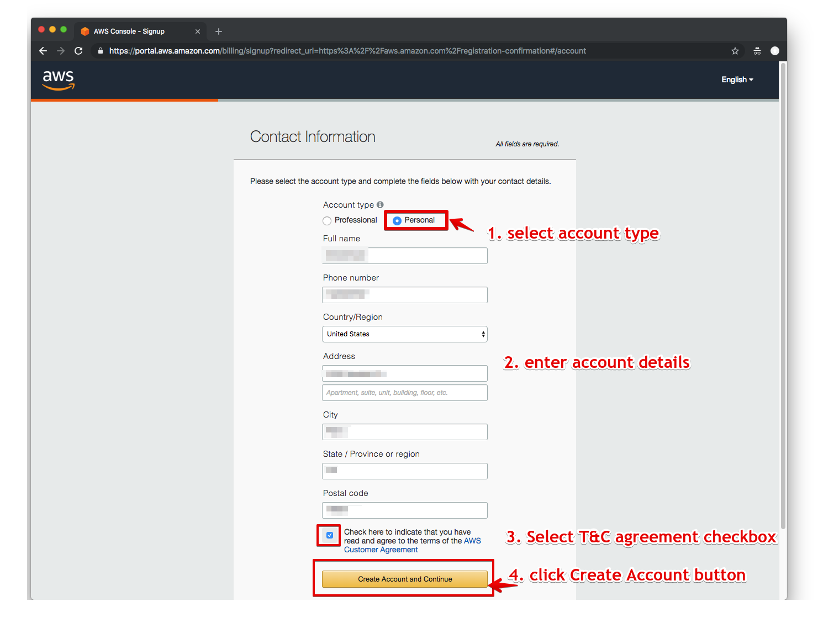The height and width of the screenshot is (644, 818).
Task: Click the secure lock icon in address bar
Action: tap(100, 50)
